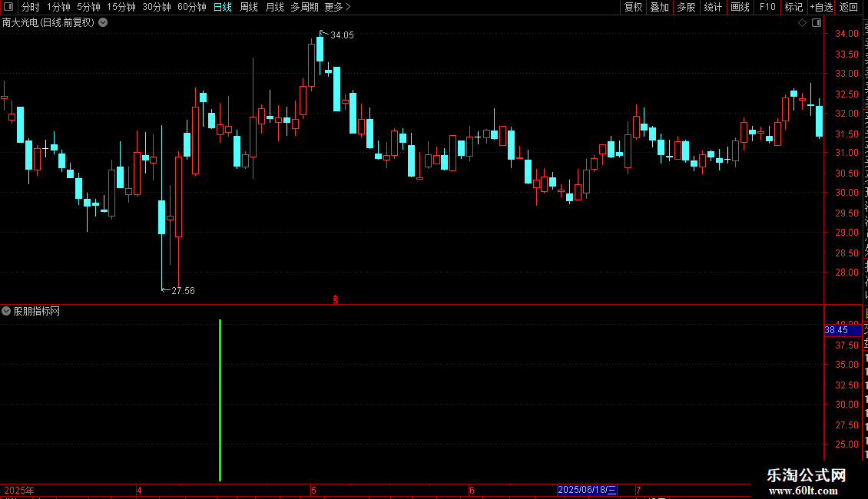Select the 15分钟 period tab
The height and width of the screenshot is (499, 868).
121,7
